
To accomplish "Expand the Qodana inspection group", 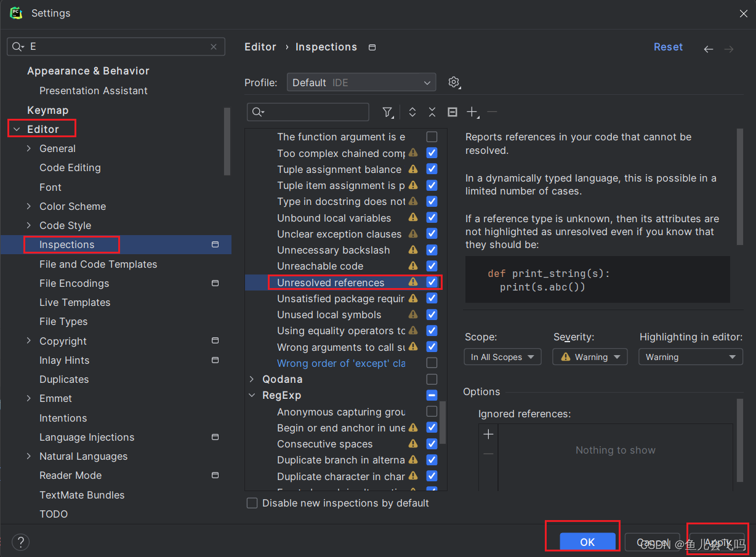I will pos(251,379).
